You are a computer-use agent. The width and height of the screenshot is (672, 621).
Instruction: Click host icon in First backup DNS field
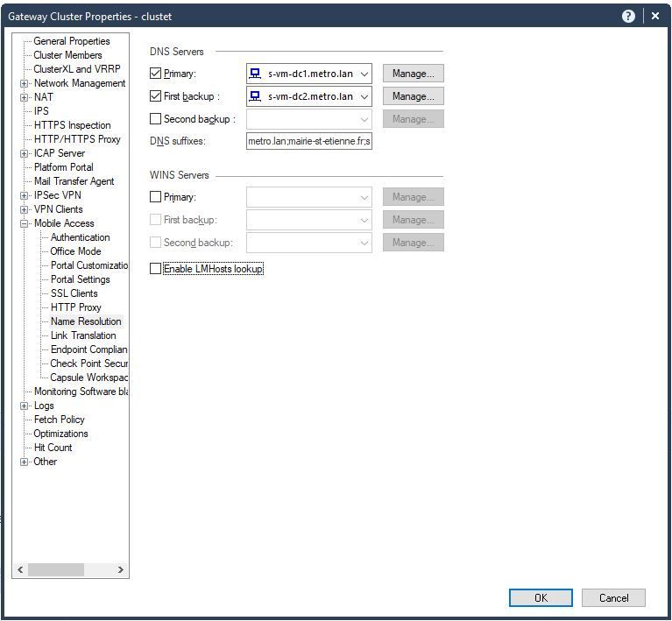256,96
